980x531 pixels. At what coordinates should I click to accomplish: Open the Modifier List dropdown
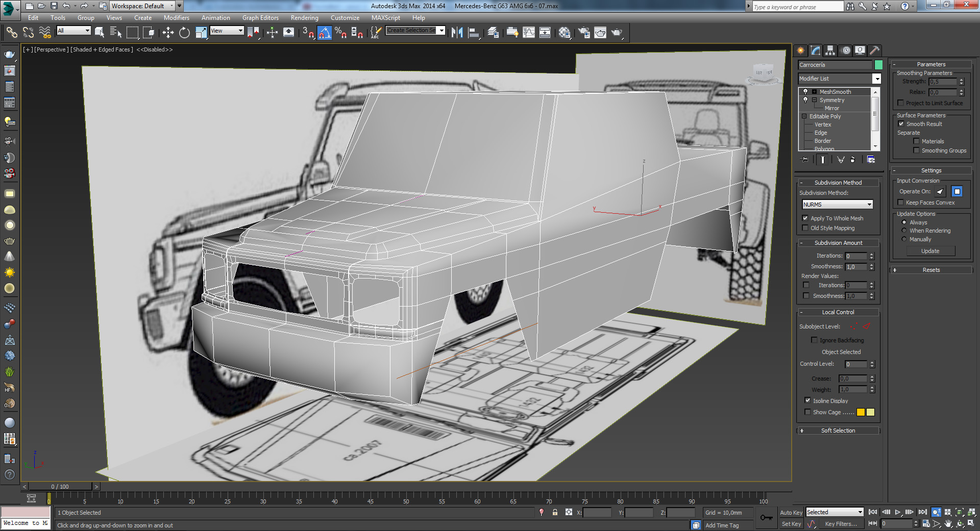coord(876,79)
